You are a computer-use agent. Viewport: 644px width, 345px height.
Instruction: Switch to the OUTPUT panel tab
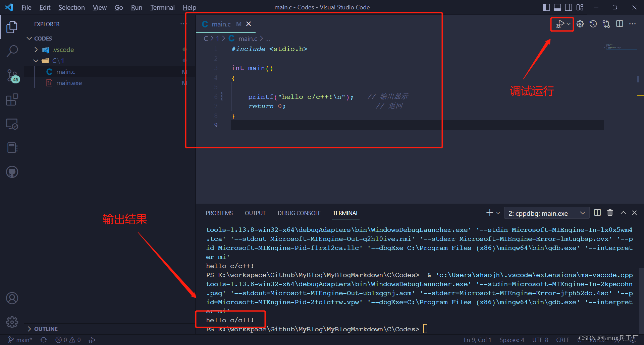[x=255, y=213]
